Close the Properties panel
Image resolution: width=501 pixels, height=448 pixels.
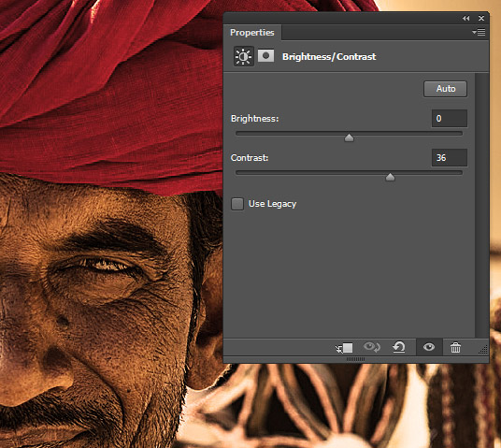pyautogui.click(x=481, y=18)
